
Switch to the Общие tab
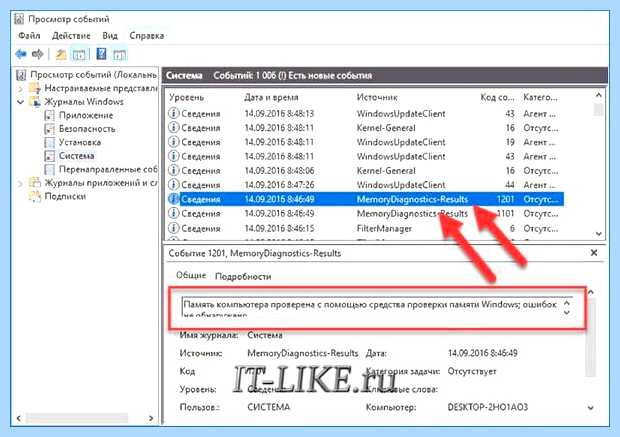coord(191,275)
